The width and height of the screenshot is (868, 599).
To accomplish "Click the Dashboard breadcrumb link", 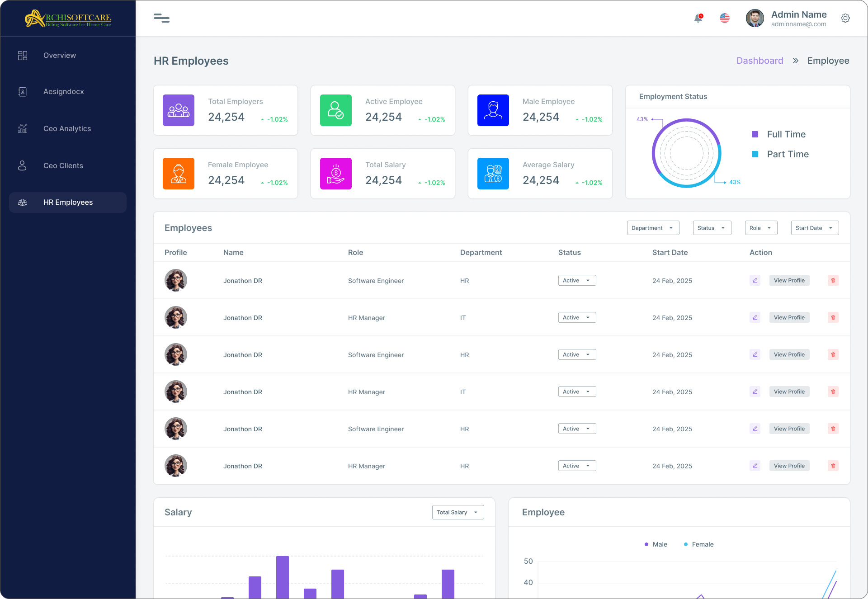I will (759, 60).
